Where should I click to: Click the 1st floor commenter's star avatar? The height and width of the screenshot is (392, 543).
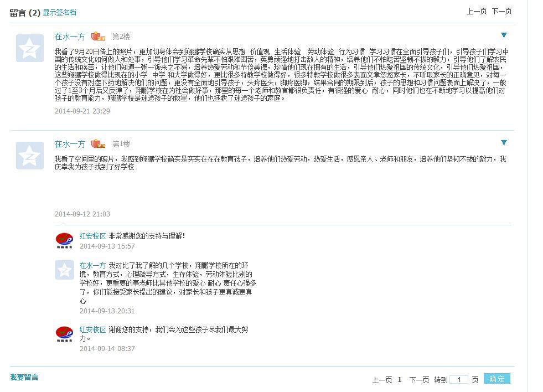[30, 156]
